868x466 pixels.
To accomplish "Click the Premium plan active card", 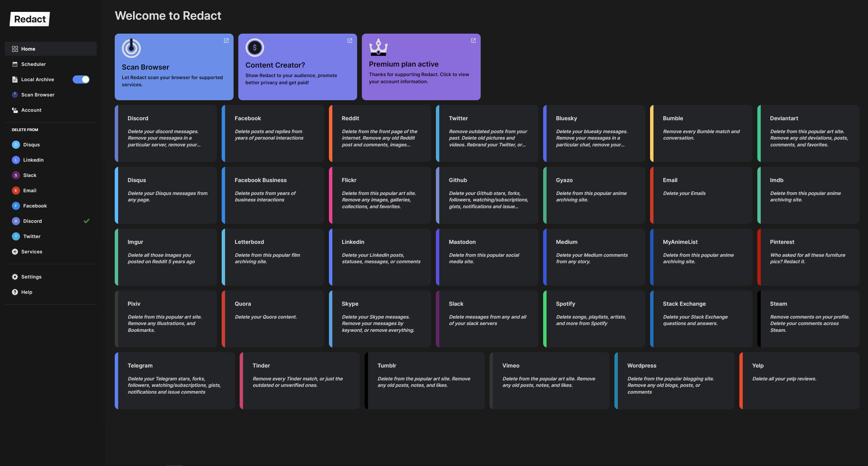I will (x=421, y=67).
